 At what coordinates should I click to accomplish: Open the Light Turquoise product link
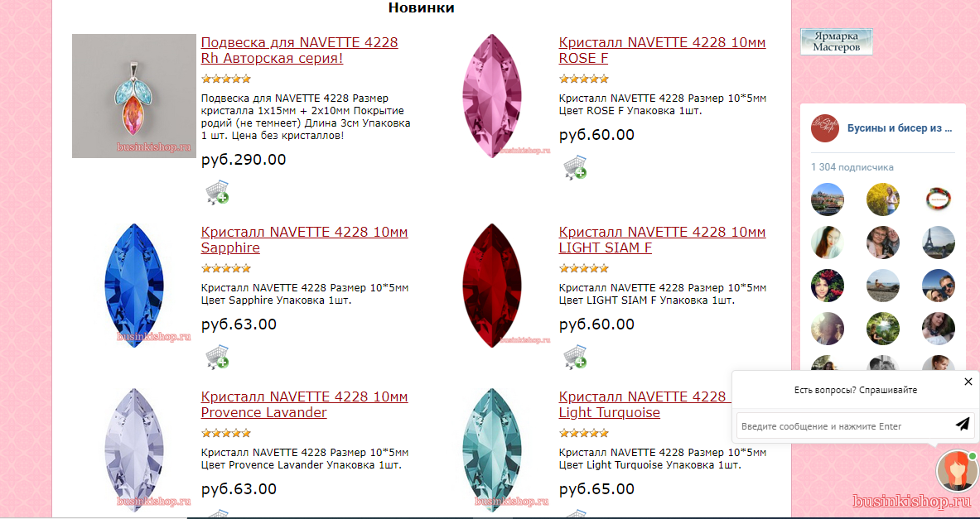644,405
